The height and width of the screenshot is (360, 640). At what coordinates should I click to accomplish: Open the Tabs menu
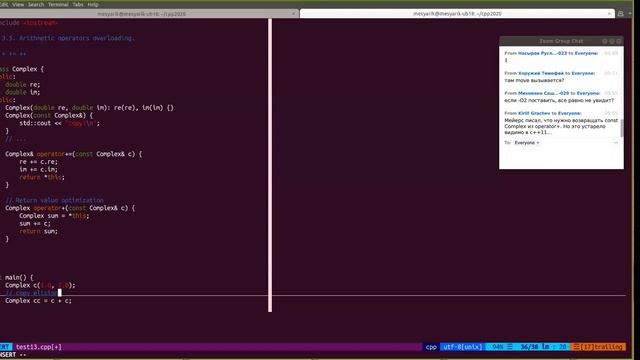(x=78, y=4)
